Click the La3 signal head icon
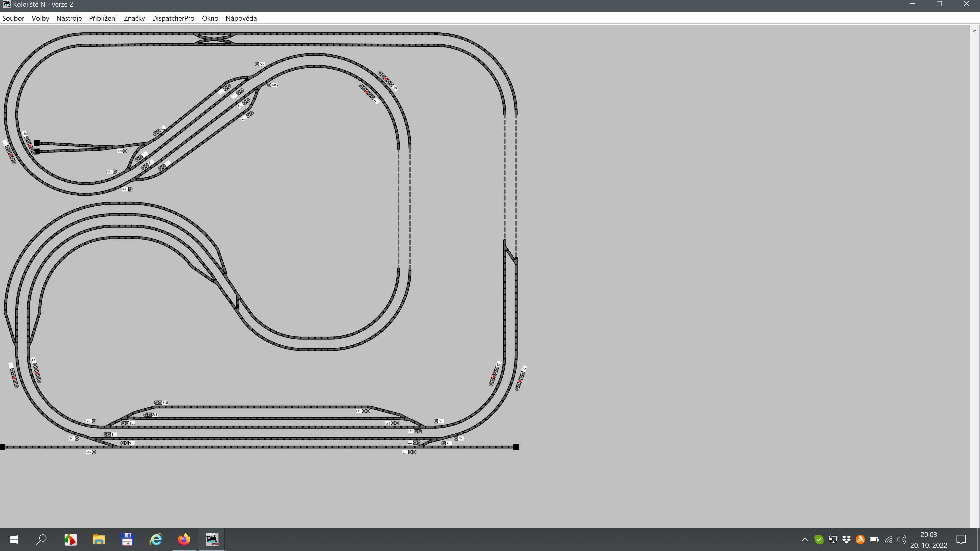The width and height of the screenshot is (980, 551). [x=395, y=423]
